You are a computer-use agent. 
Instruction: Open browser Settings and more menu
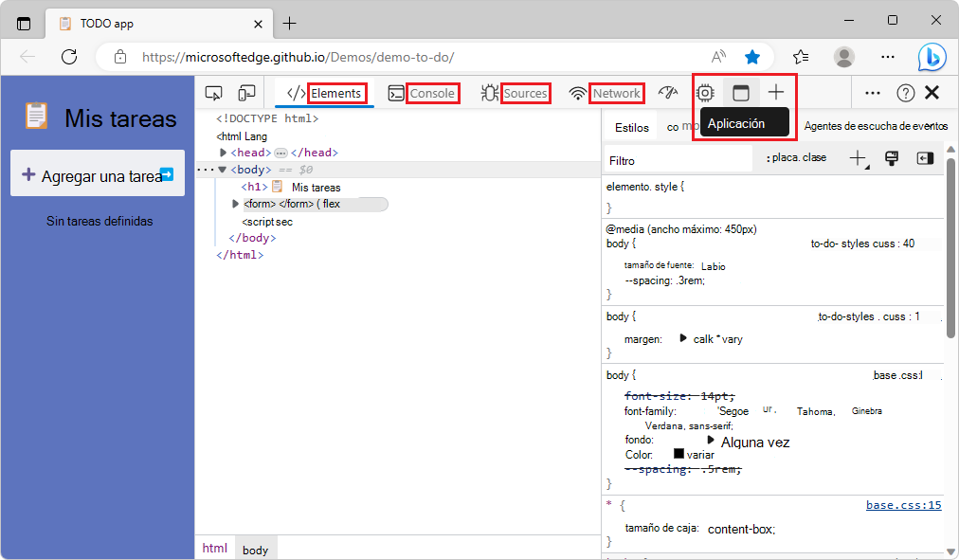pos(887,57)
